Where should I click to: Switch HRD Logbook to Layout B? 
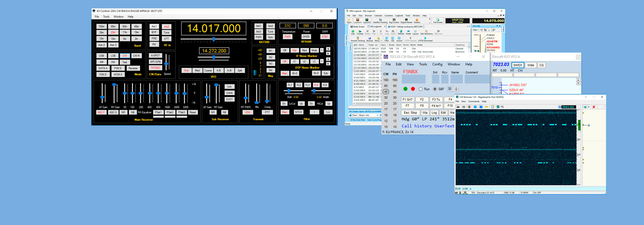pos(367,21)
